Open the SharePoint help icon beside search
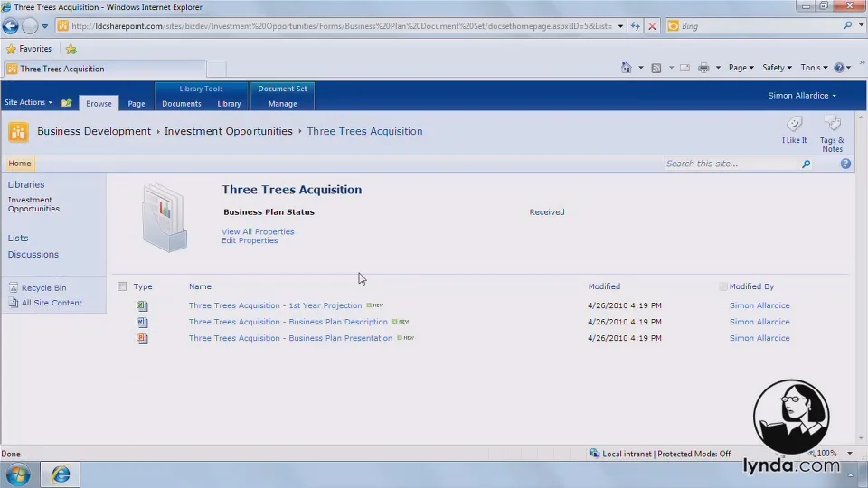Viewport: 868px width, 488px height. click(x=845, y=164)
